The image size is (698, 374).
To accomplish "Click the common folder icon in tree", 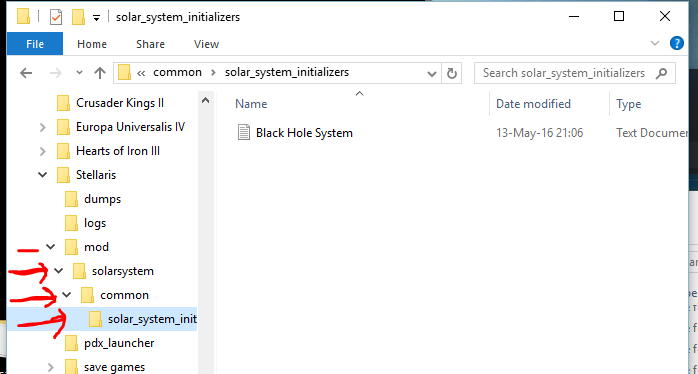I will [87, 295].
